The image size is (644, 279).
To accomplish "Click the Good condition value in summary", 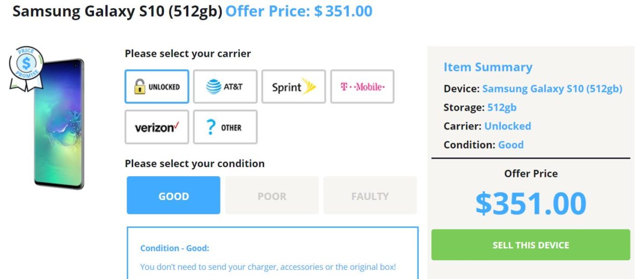I will [510, 145].
